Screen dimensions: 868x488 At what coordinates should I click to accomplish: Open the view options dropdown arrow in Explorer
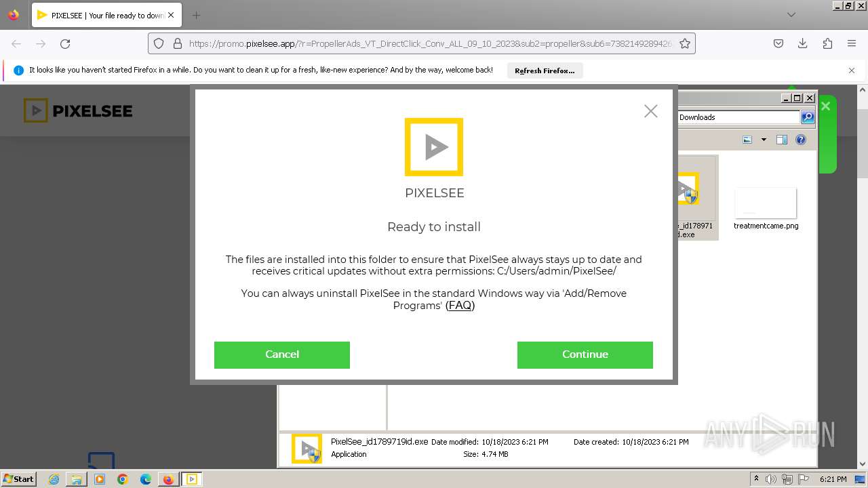point(764,140)
